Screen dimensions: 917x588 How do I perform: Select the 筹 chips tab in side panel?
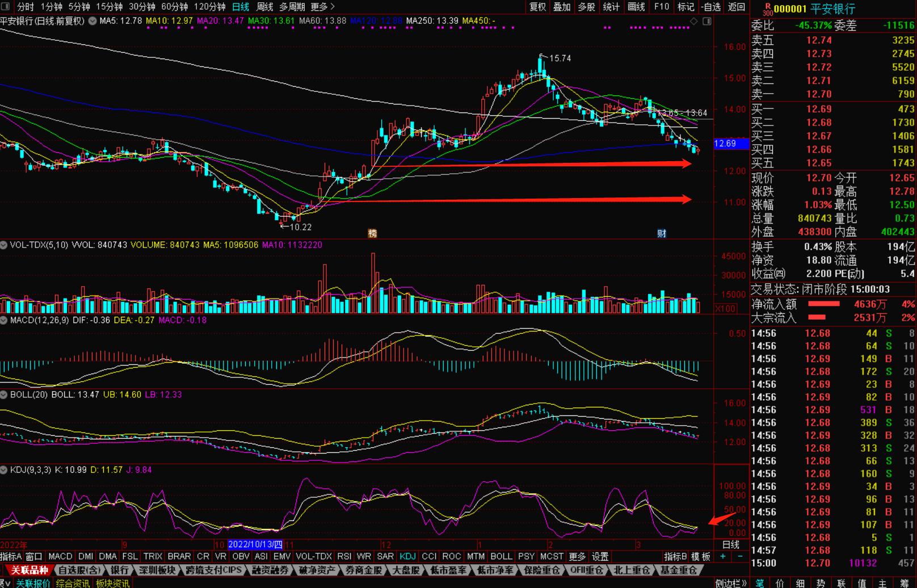pyautogui.click(x=905, y=583)
